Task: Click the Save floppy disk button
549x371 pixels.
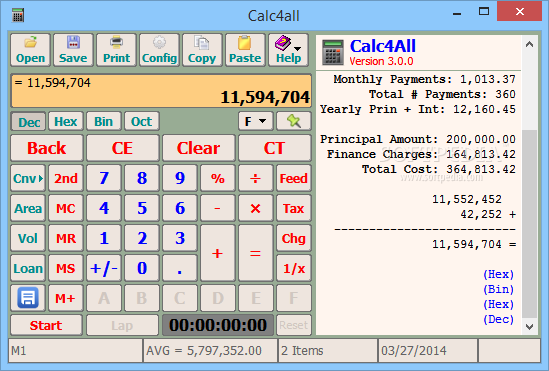Action: pos(73,50)
